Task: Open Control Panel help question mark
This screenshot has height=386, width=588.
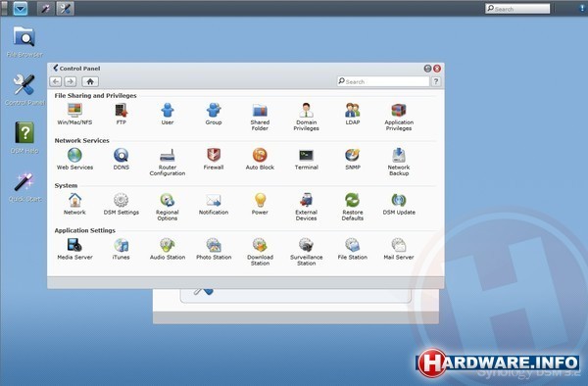Action: coord(436,81)
